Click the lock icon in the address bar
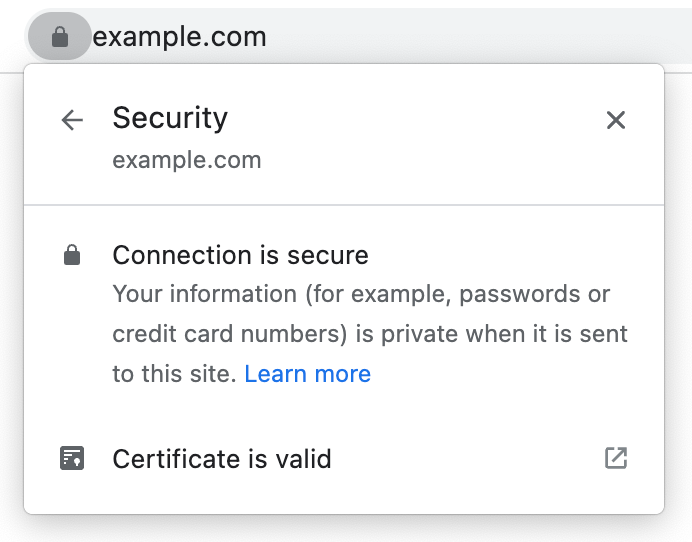692x542 pixels. click(60, 38)
